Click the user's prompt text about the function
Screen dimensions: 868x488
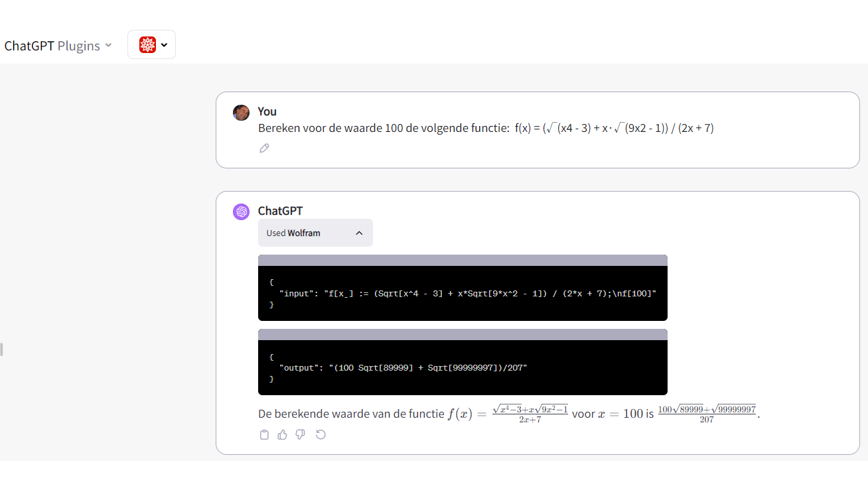click(486, 129)
